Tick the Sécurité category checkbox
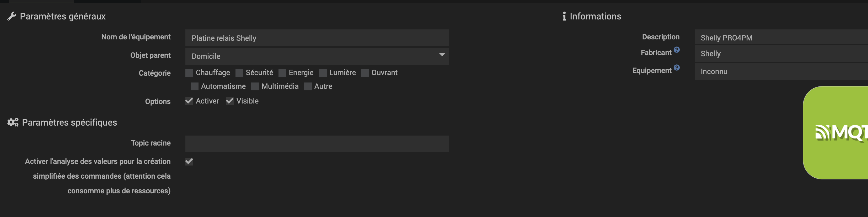 point(239,73)
